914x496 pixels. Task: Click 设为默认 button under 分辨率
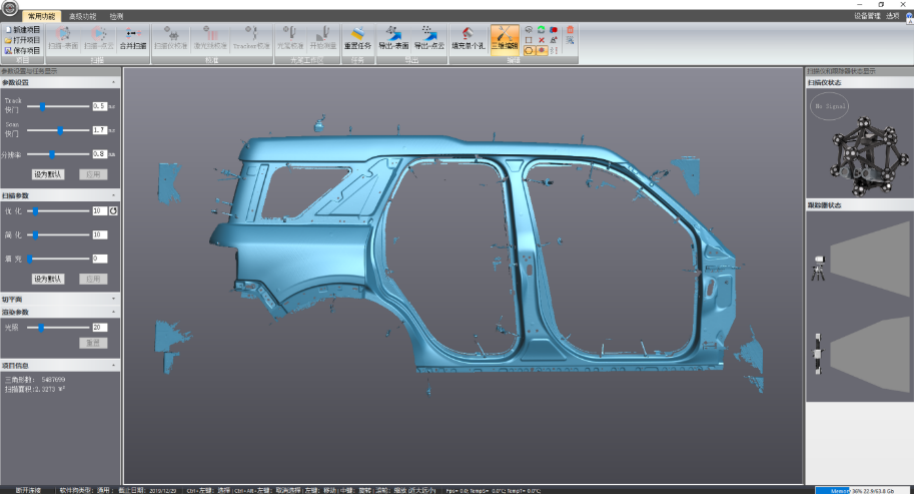(47, 174)
